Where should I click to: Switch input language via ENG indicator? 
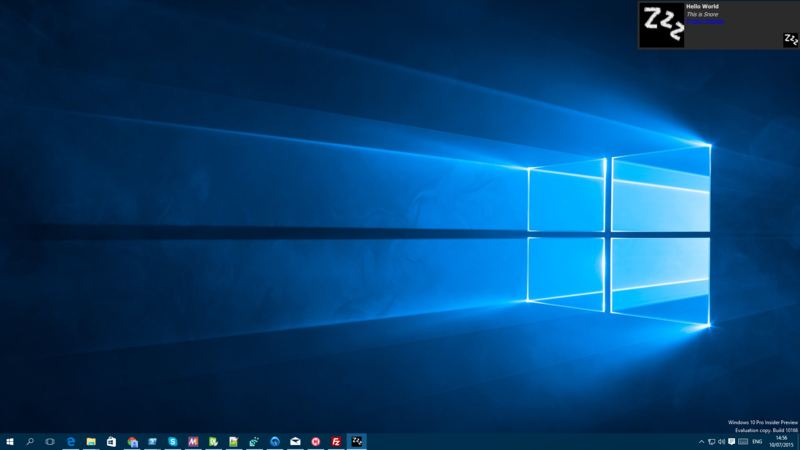click(x=757, y=442)
